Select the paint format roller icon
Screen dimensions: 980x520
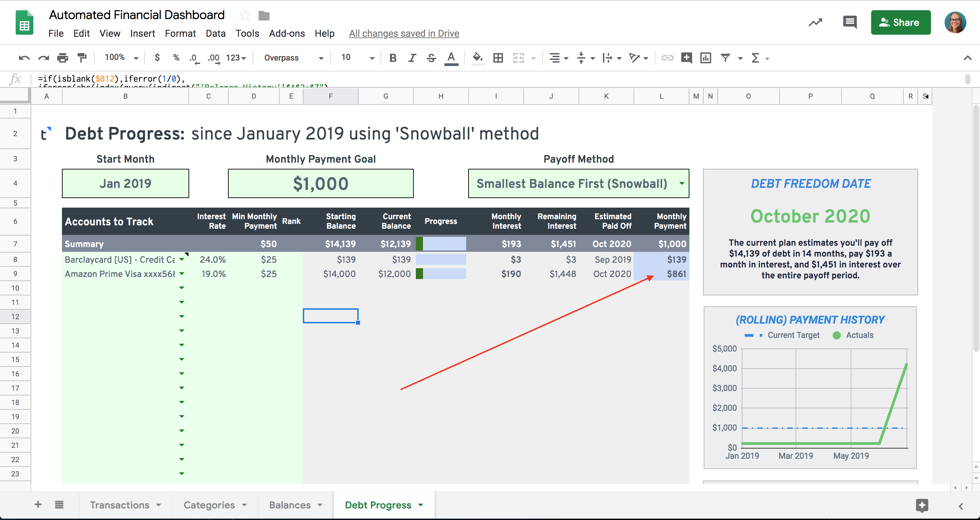tap(82, 58)
